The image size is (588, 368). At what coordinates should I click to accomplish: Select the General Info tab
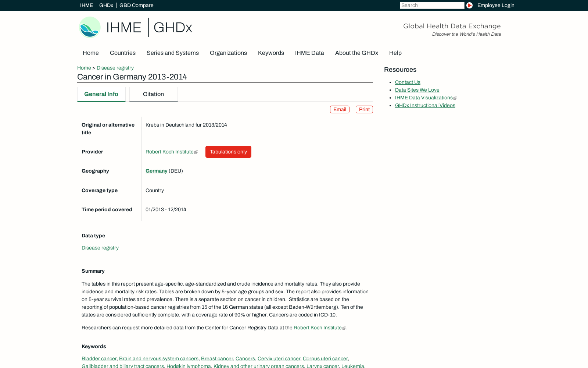[x=101, y=94]
